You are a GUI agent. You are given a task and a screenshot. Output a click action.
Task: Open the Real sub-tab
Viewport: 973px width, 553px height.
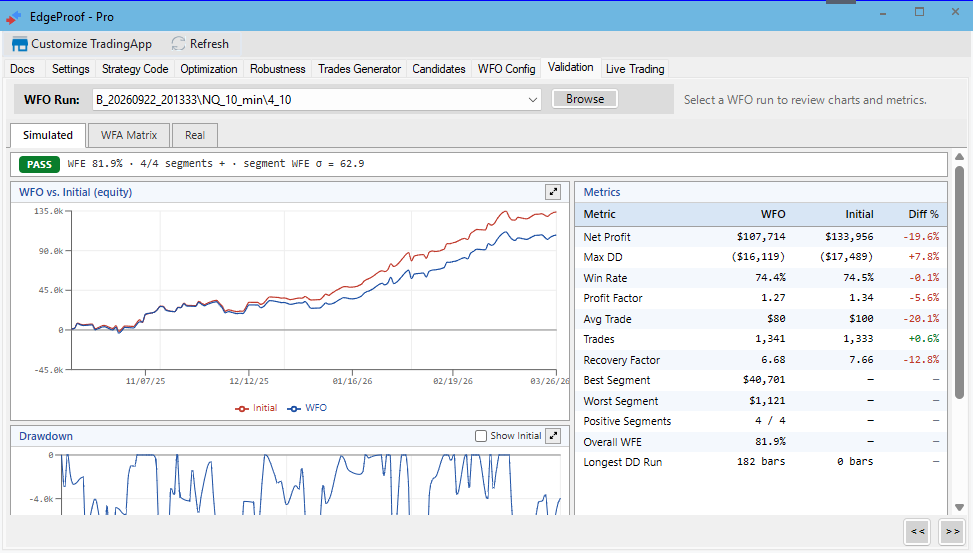195,135
